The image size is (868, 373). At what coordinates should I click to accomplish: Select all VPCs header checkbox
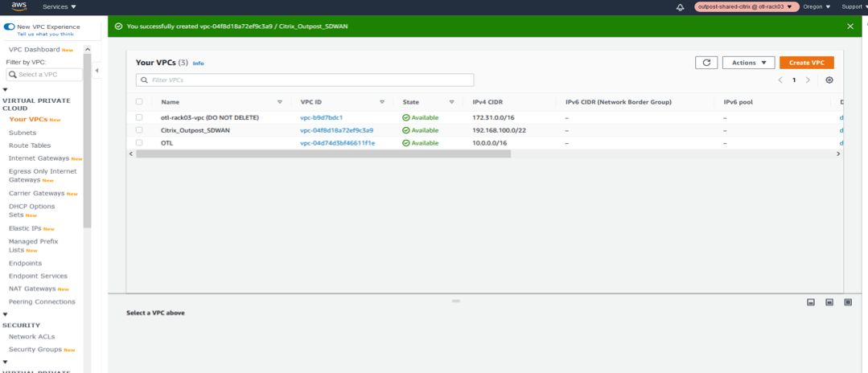coord(139,102)
